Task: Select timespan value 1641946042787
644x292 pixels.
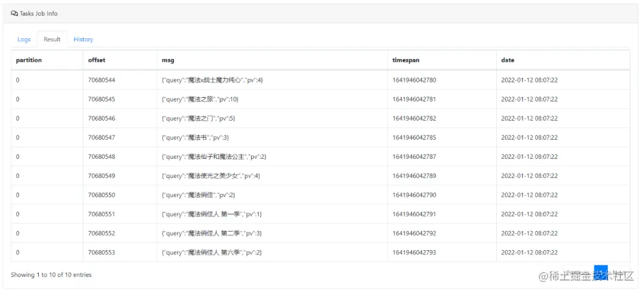Action: point(414,156)
